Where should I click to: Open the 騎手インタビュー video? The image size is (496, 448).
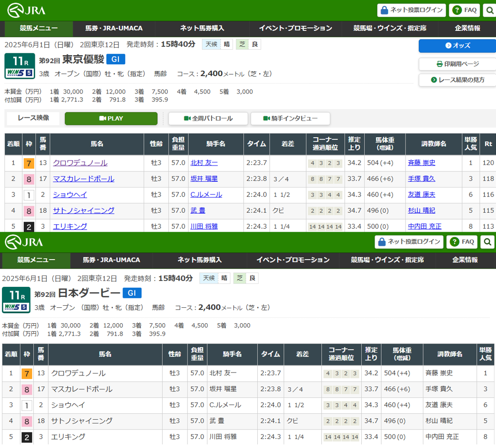tap(291, 118)
